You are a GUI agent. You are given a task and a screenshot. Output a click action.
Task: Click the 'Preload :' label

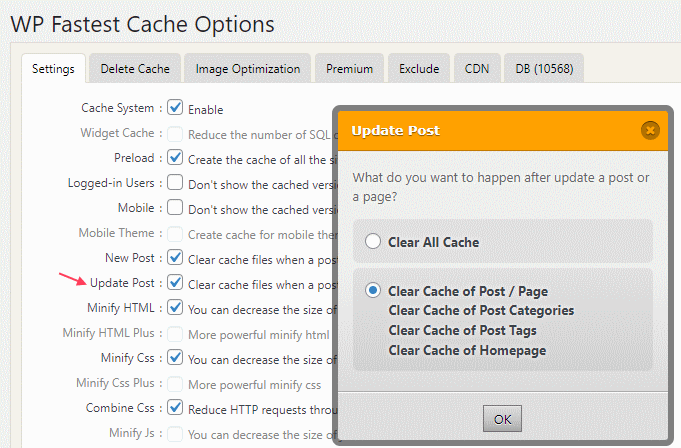(x=138, y=158)
